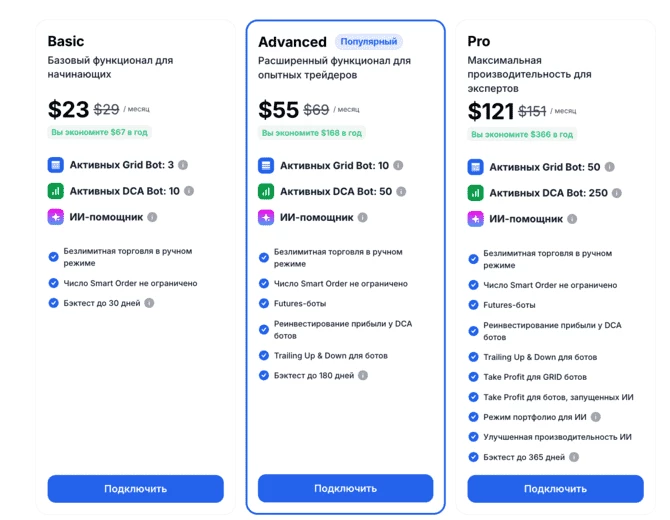Click the Pro plan DCA Bot icon
This screenshot has height=520, width=670.
point(475,193)
